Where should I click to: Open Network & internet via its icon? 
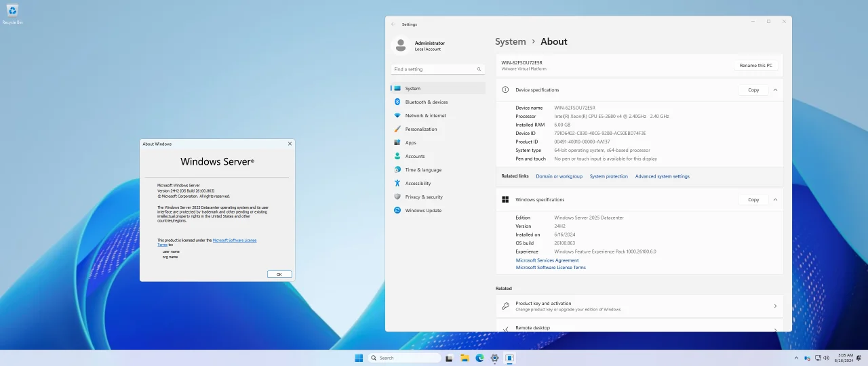coord(397,115)
